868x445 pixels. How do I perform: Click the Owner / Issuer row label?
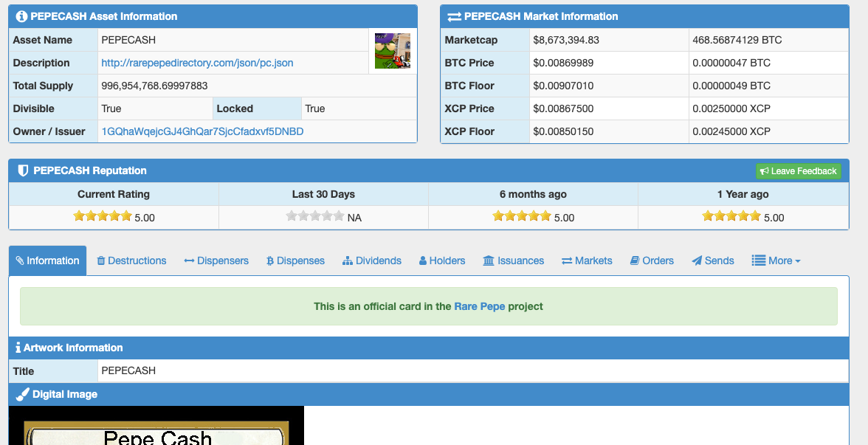(x=49, y=131)
